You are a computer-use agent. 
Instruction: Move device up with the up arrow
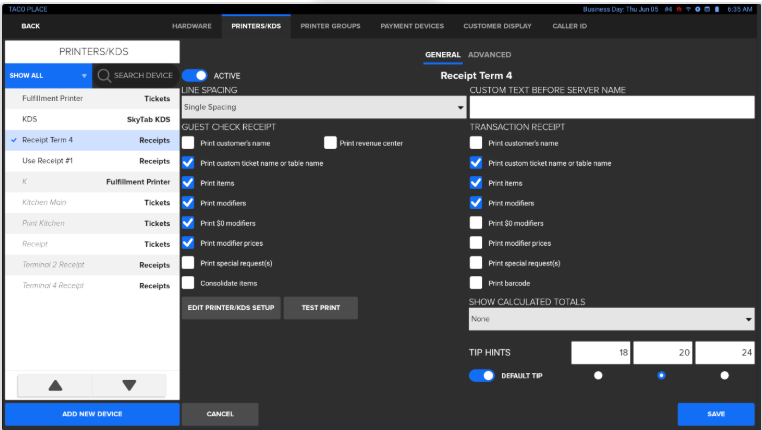point(55,385)
